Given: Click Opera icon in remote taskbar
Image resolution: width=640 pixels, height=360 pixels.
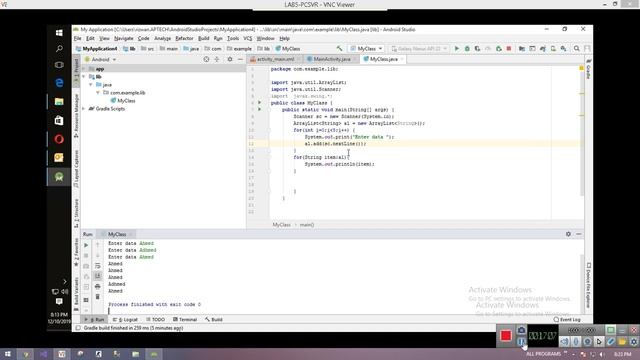Looking at the screenshot, I should point(59,139).
